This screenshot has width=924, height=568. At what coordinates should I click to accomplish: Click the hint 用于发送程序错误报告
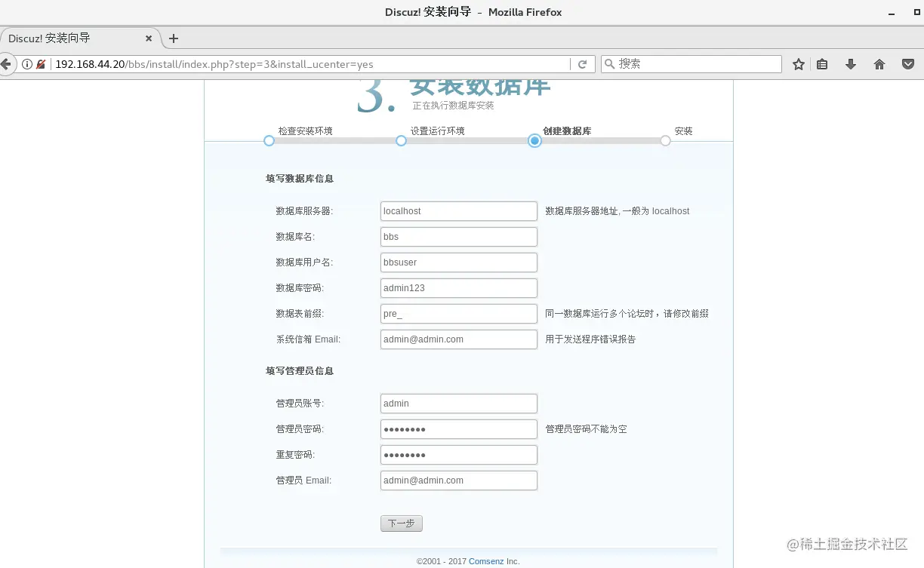tap(591, 339)
